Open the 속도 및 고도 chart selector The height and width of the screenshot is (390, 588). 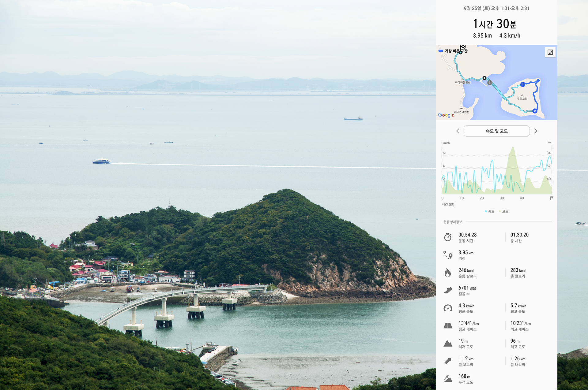[x=496, y=131]
